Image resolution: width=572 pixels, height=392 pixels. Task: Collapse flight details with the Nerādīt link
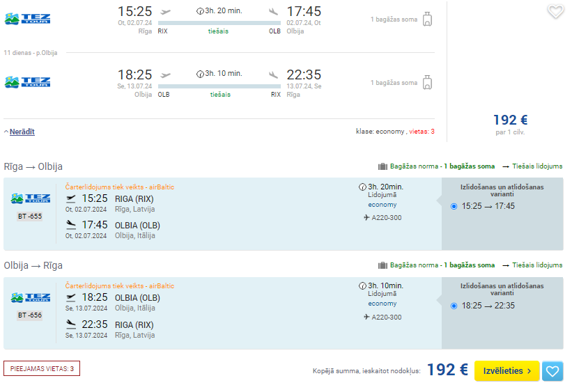tap(22, 132)
